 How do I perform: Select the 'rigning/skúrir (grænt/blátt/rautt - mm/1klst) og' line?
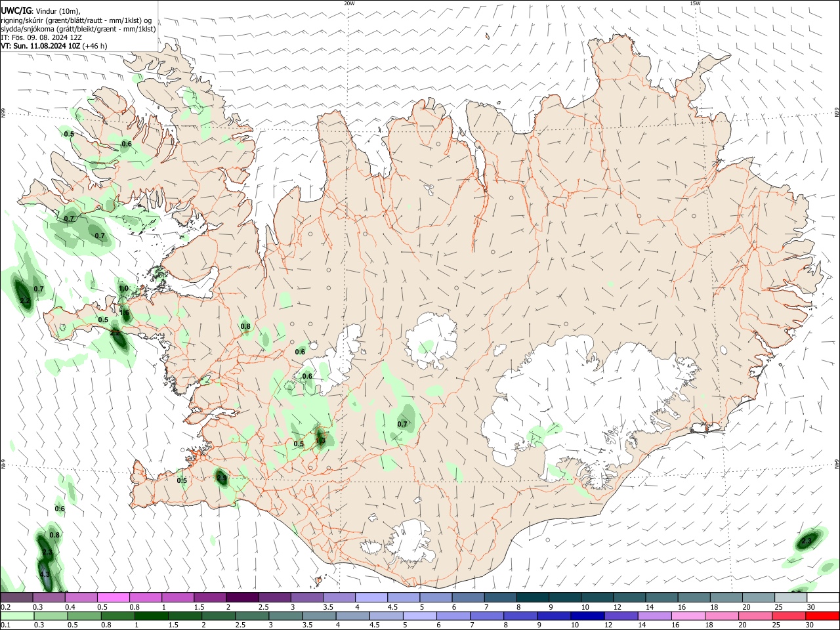point(76,20)
